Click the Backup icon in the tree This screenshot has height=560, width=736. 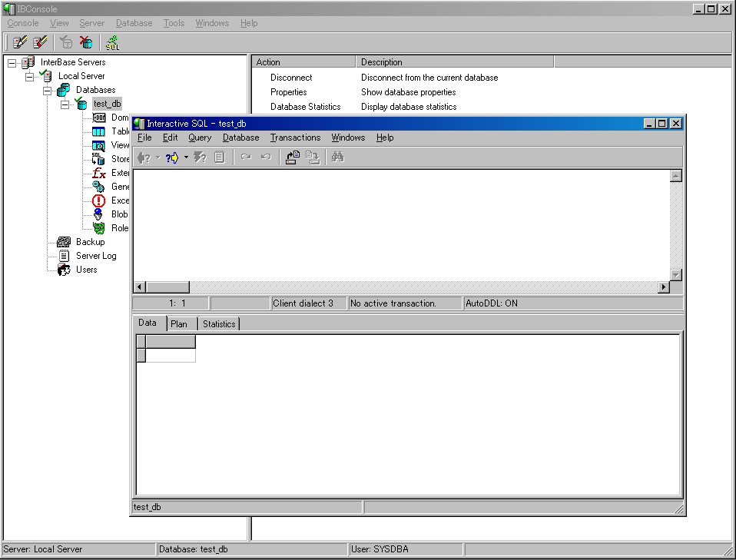pyautogui.click(x=65, y=242)
